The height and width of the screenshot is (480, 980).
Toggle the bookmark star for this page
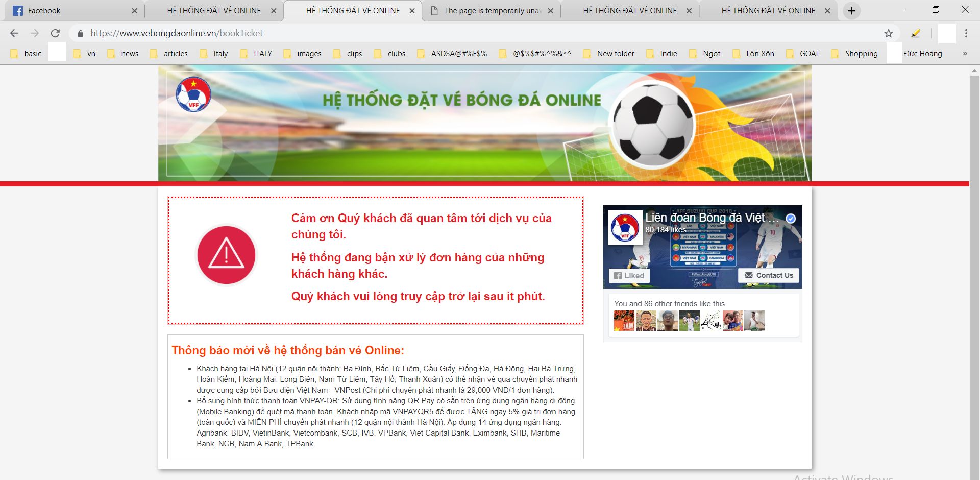pyautogui.click(x=889, y=33)
